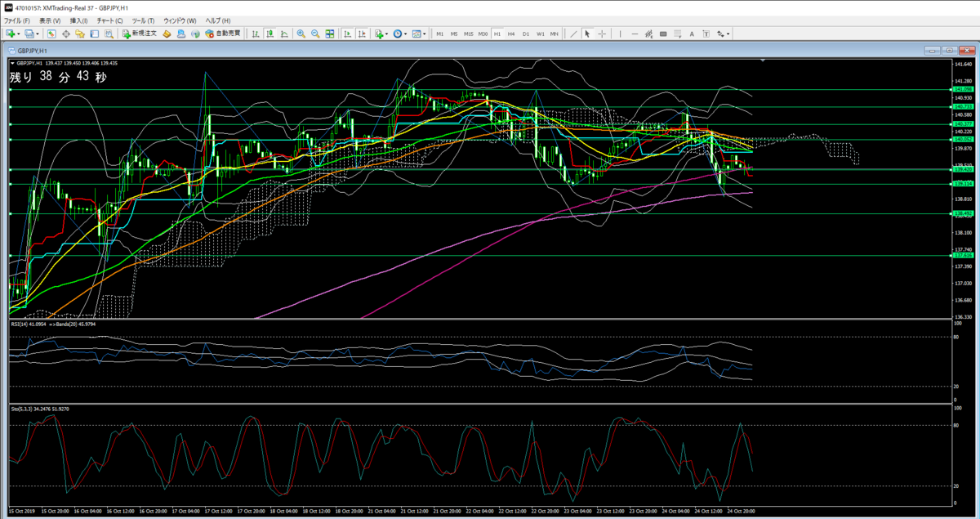Image resolution: width=980 pixels, height=519 pixels.
Task: Switch chart to bar chart type
Action: (256, 34)
